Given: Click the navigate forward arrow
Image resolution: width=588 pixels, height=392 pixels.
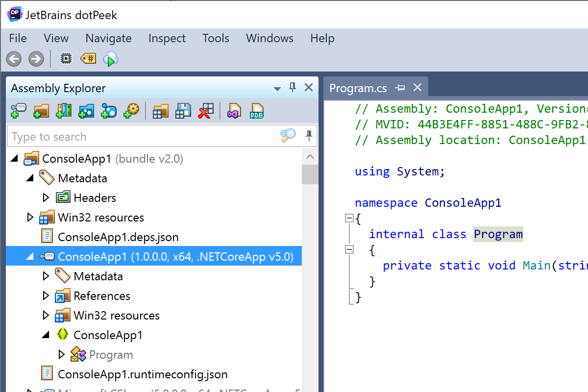Looking at the screenshot, I should coord(36,59).
